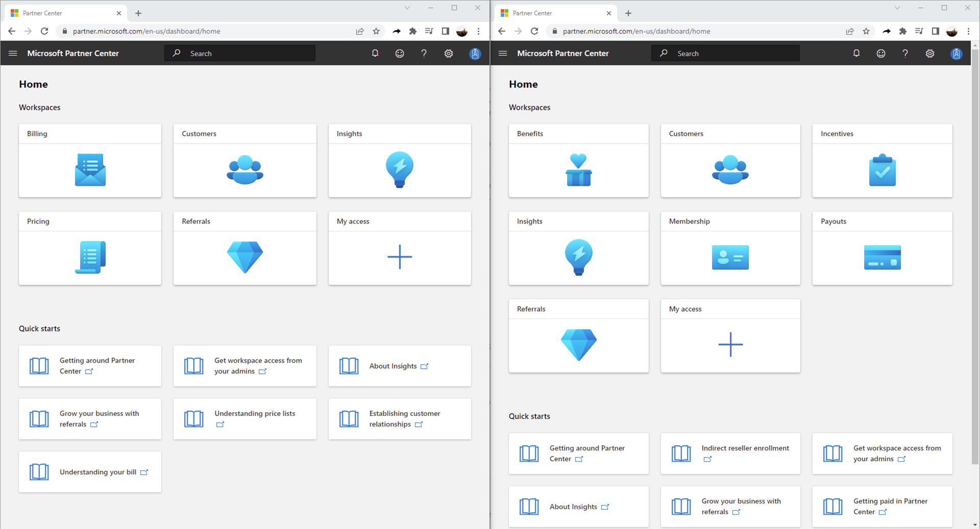Screen dimensions: 980x529
Task: Open Referrals diamond icon in left window
Action: [x=245, y=257]
